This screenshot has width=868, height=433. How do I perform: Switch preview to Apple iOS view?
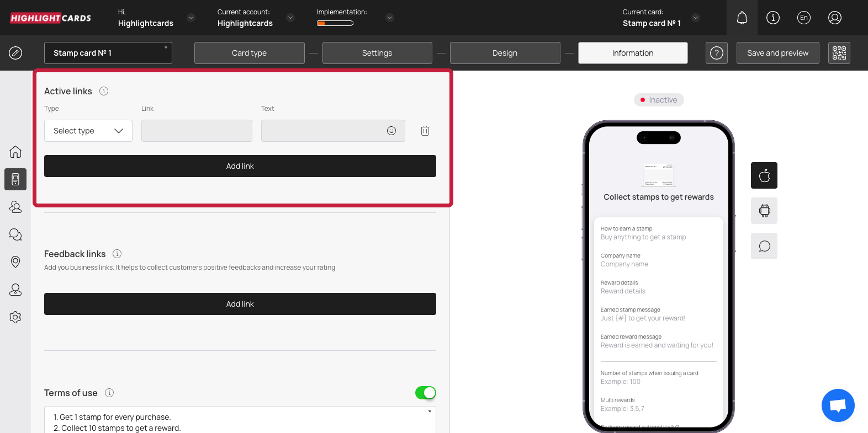pos(764,175)
